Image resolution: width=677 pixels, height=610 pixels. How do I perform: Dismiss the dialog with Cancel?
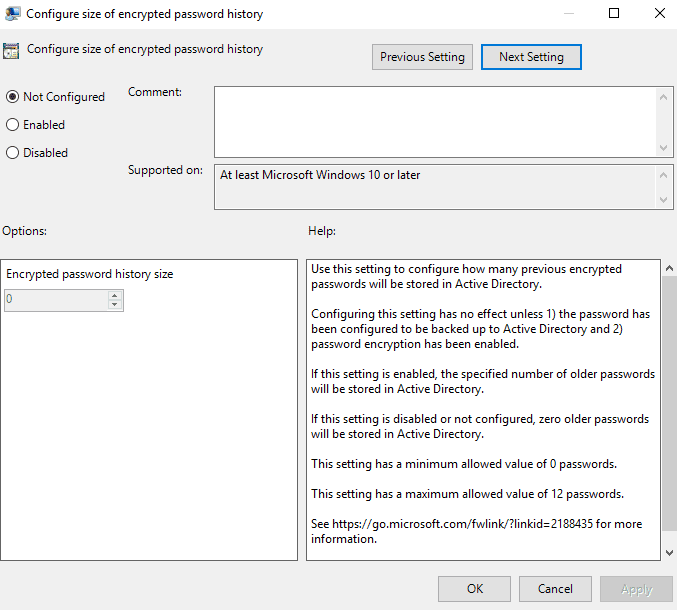[555, 589]
